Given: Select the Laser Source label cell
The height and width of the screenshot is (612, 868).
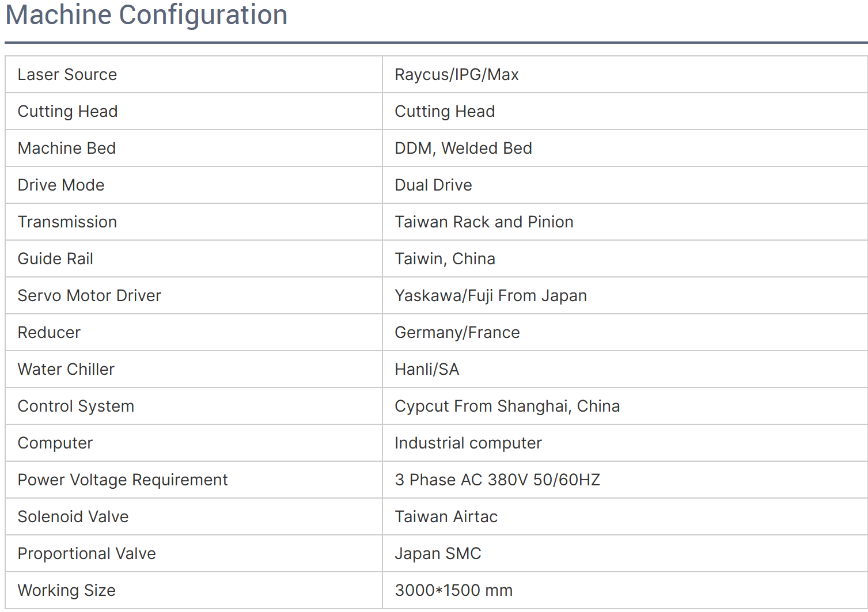Looking at the screenshot, I should tap(194, 74).
